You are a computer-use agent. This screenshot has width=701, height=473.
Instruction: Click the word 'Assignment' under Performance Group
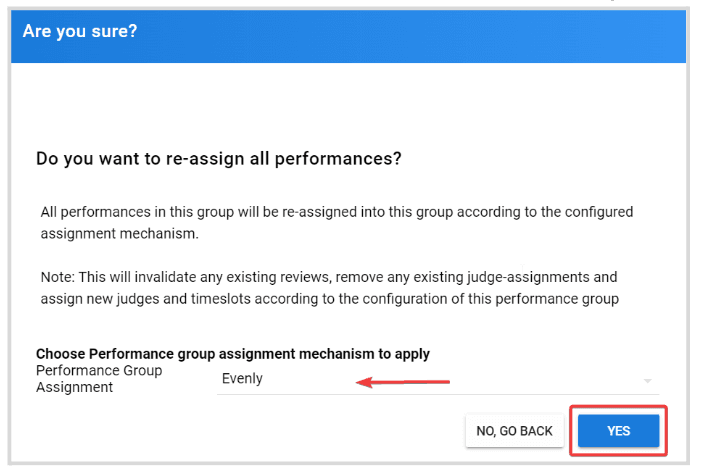click(x=74, y=387)
